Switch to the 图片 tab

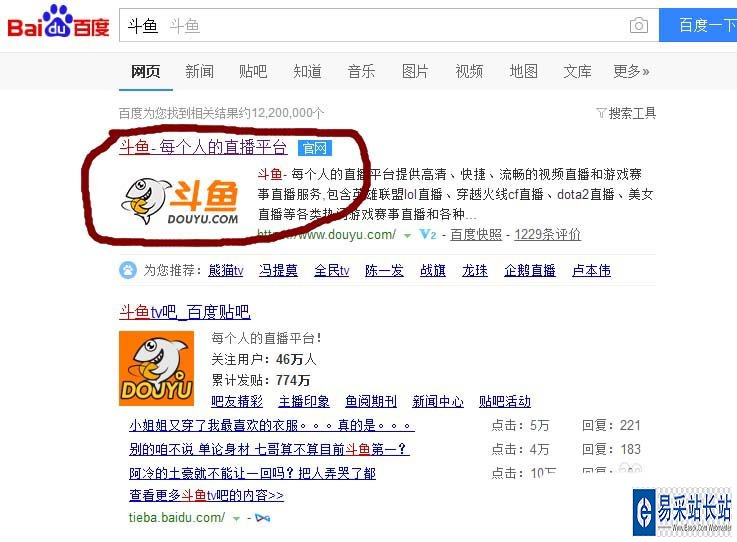point(415,71)
